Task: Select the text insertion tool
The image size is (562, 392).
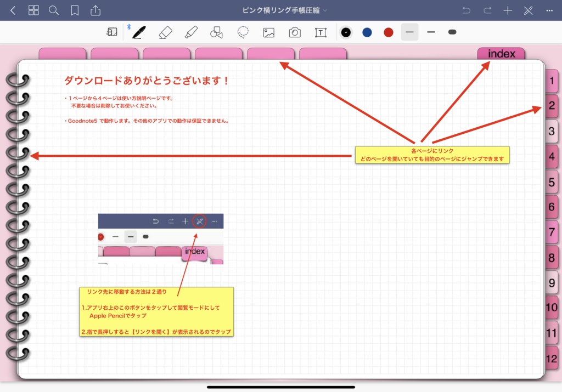Action: [320, 32]
